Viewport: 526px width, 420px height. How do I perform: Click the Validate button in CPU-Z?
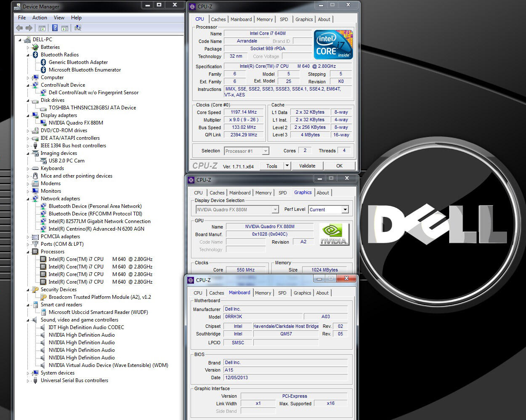[x=307, y=166]
